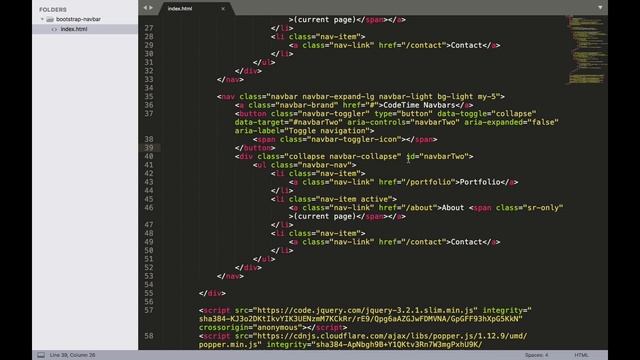Click the minimap code overview
The image size is (640, 360).
[587, 49]
